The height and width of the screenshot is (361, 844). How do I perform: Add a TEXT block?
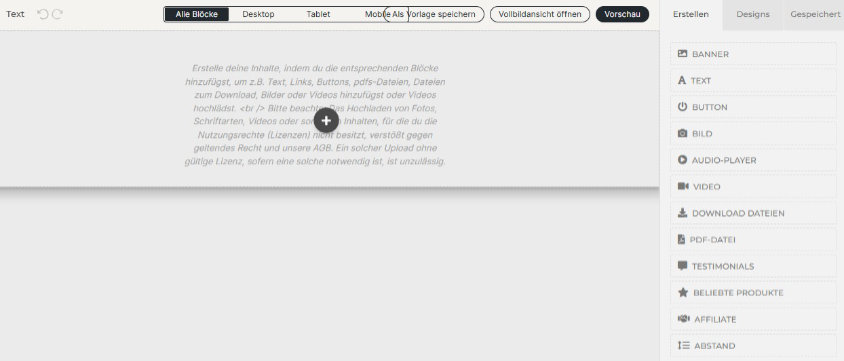click(753, 81)
